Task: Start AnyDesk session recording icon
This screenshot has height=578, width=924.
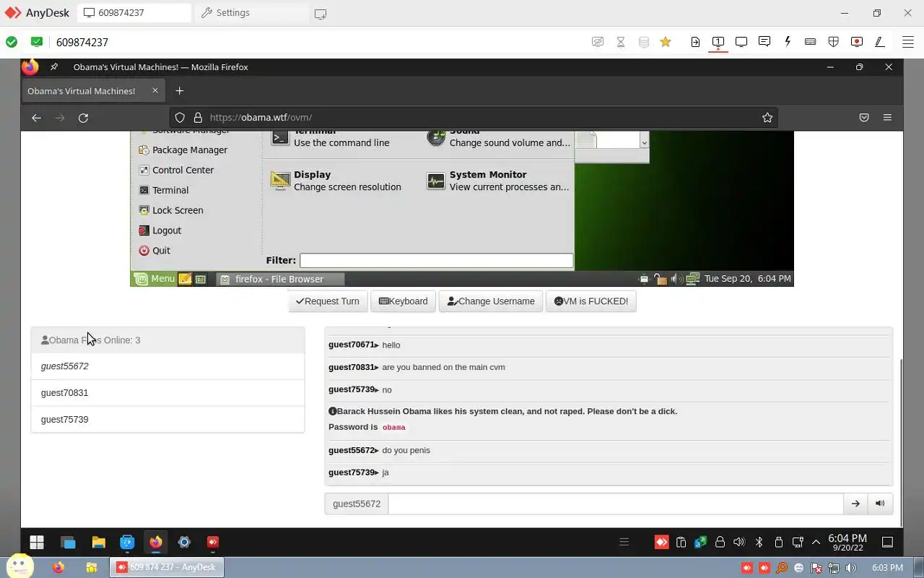Action: (x=857, y=42)
